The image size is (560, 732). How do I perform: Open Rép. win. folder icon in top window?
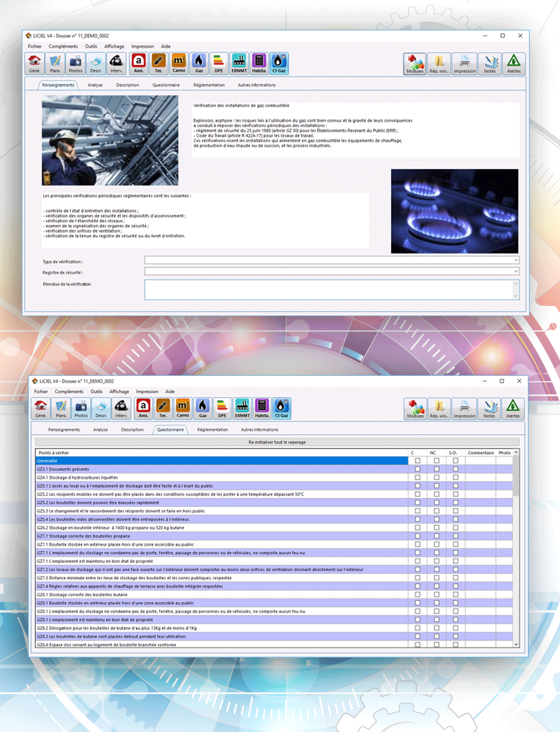[439, 64]
